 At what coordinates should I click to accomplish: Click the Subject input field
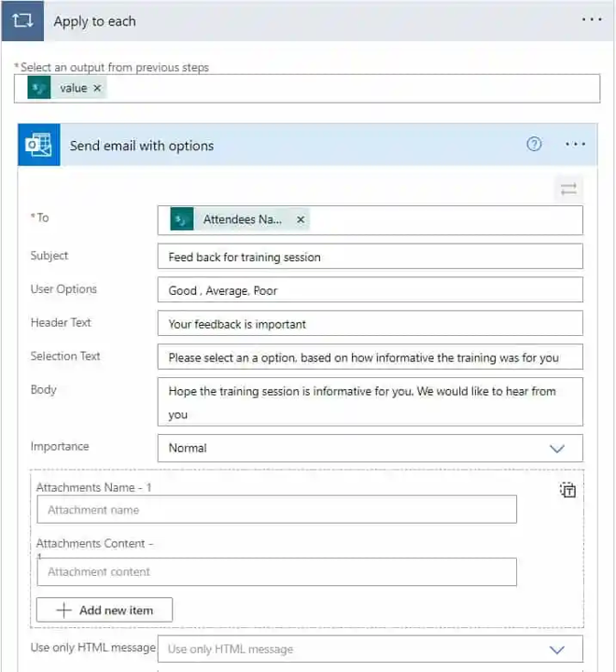click(370, 257)
